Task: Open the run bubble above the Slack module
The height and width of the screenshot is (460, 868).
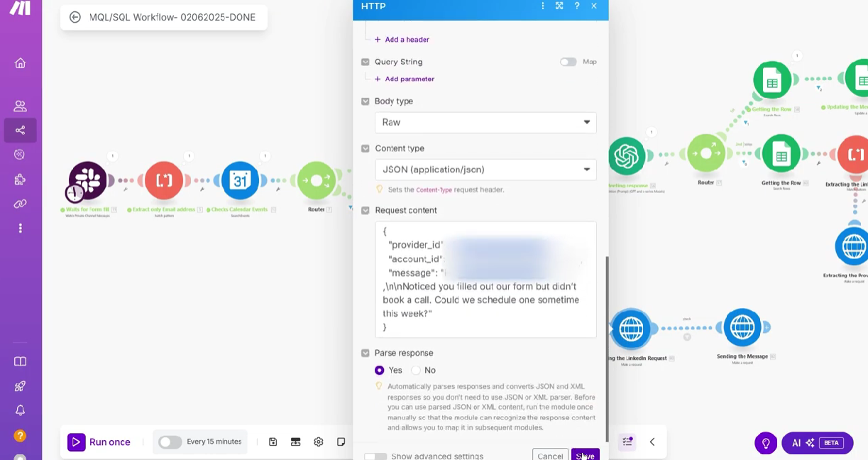Action: click(x=112, y=156)
